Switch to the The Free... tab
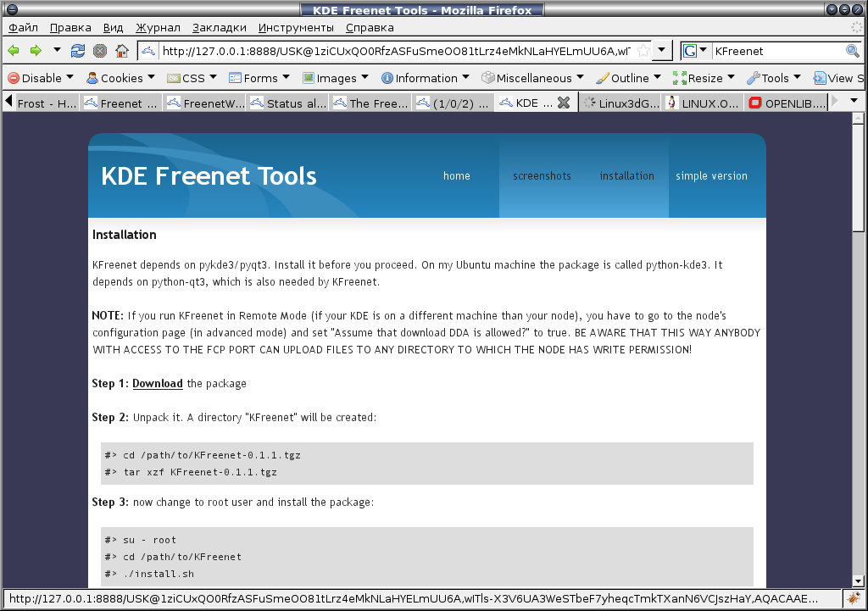The image size is (868, 611). 371,103
